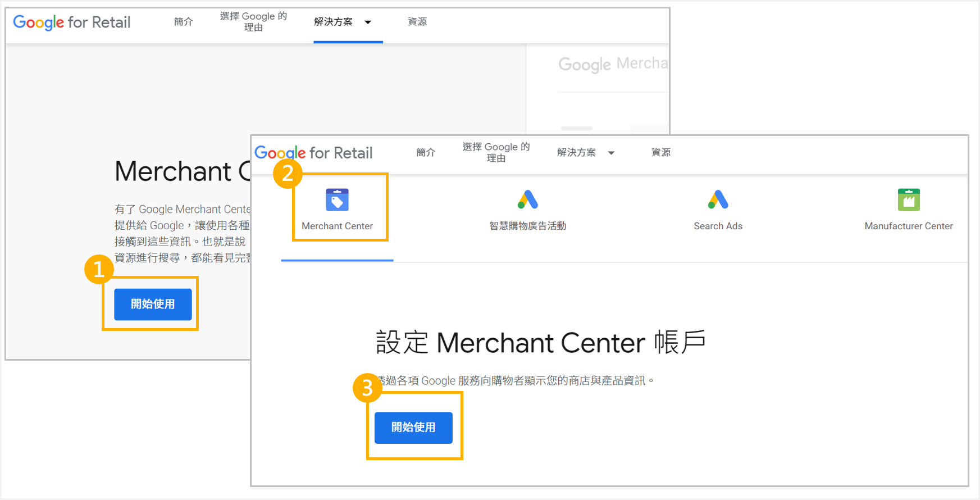Switch to the Search Ads tab label
This screenshot has height=500, width=980.
click(x=718, y=226)
